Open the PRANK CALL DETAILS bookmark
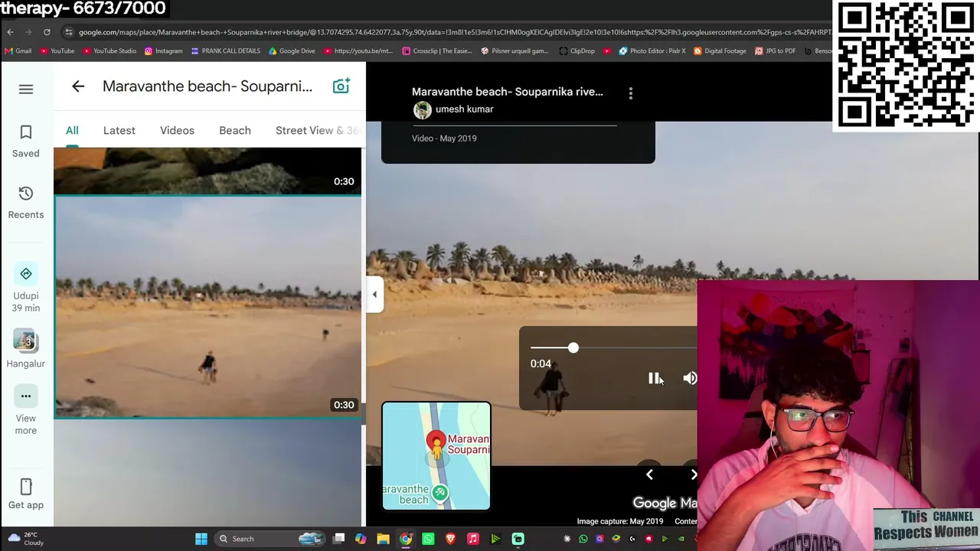 pyautogui.click(x=226, y=51)
